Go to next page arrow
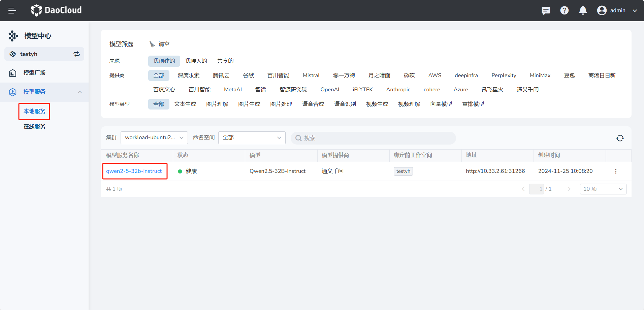Viewport: 644px width, 310px height. click(569, 189)
